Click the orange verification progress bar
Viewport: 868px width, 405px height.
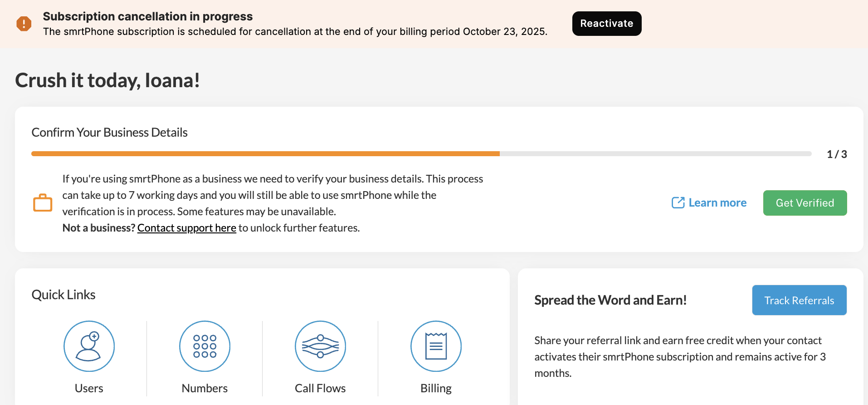click(x=265, y=154)
